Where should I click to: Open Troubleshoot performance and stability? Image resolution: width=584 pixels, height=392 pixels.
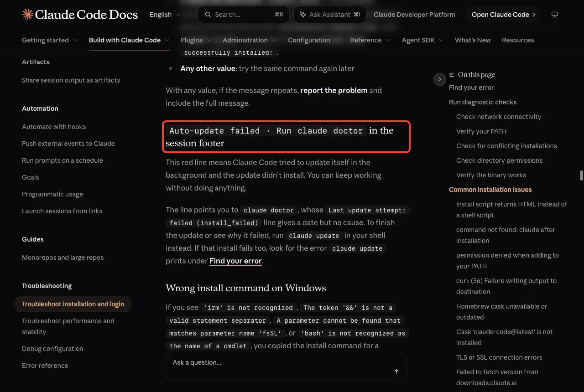tap(68, 326)
